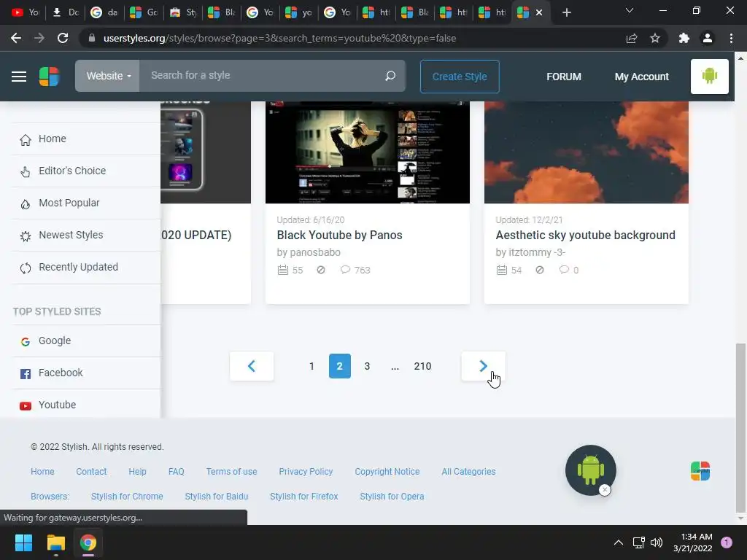
Task: Click installs icon under Black Youtube by Panos
Action: pos(283,270)
